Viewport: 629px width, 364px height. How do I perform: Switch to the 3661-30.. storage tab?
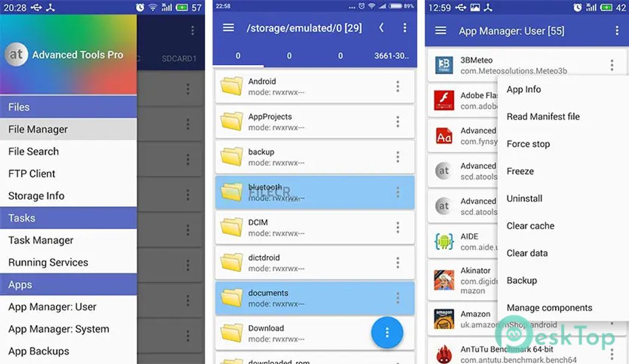(x=391, y=56)
